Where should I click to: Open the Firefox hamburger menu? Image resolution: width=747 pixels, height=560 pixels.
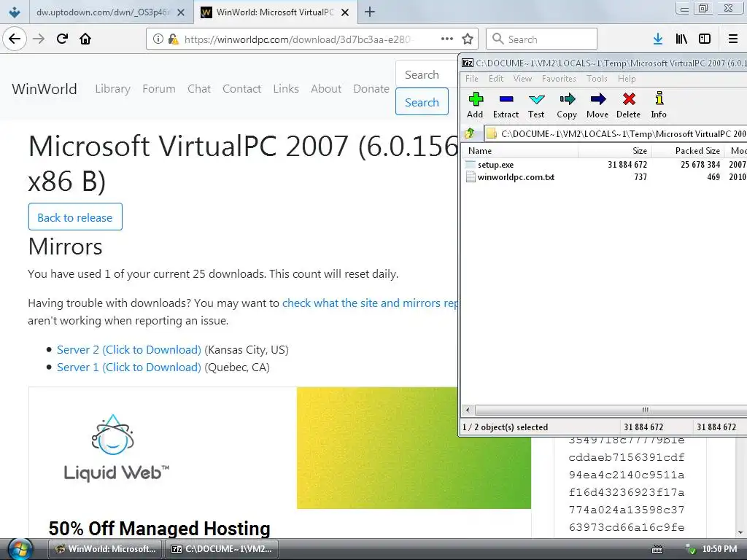coord(733,39)
